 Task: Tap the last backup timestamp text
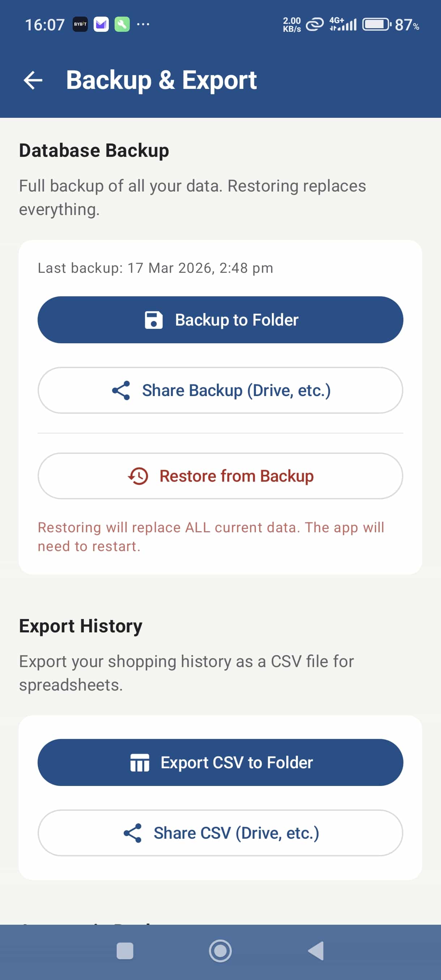tap(155, 267)
